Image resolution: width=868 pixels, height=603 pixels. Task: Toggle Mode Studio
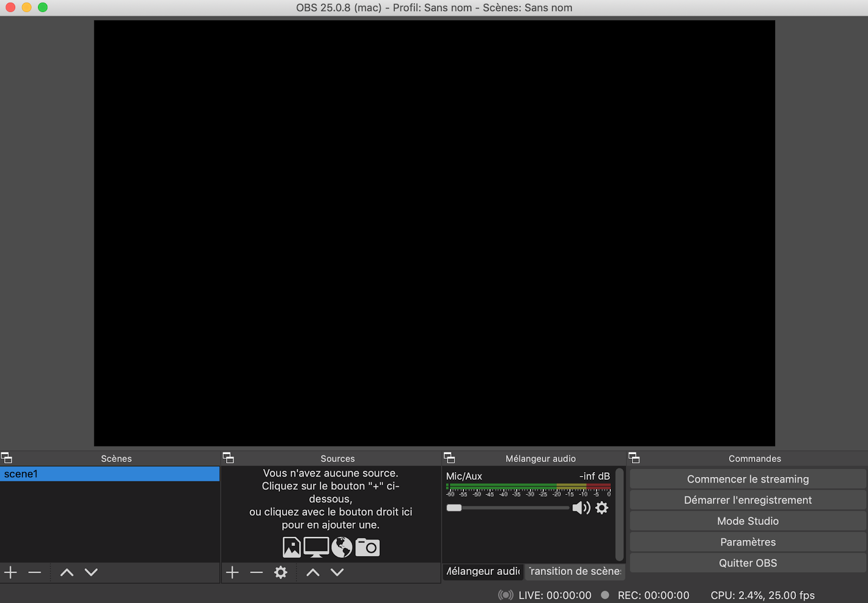click(x=748, y=521)
